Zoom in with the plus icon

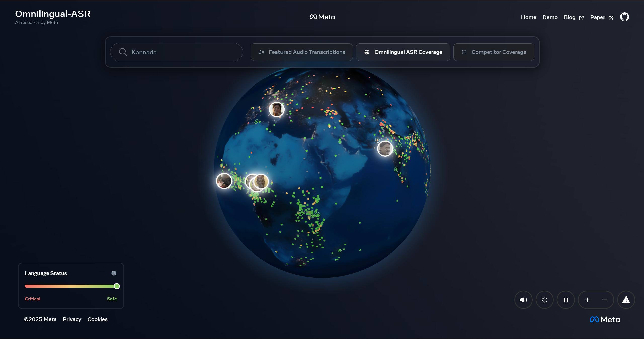pos(587,300)
